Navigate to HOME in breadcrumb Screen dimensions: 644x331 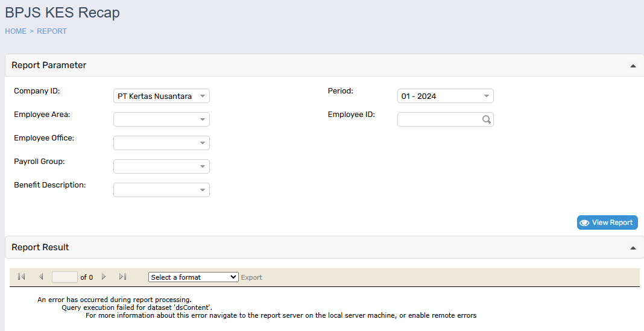coord(16,31)
